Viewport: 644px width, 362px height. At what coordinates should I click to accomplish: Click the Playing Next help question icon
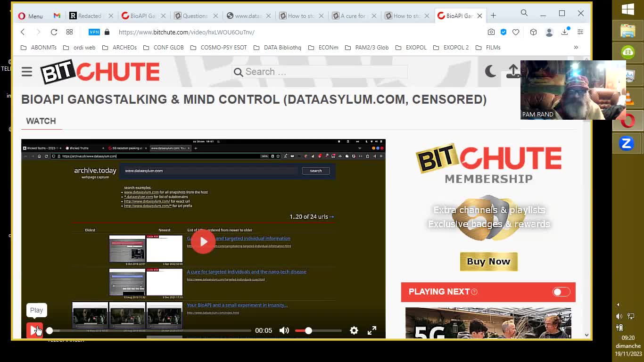coord(474,292)
